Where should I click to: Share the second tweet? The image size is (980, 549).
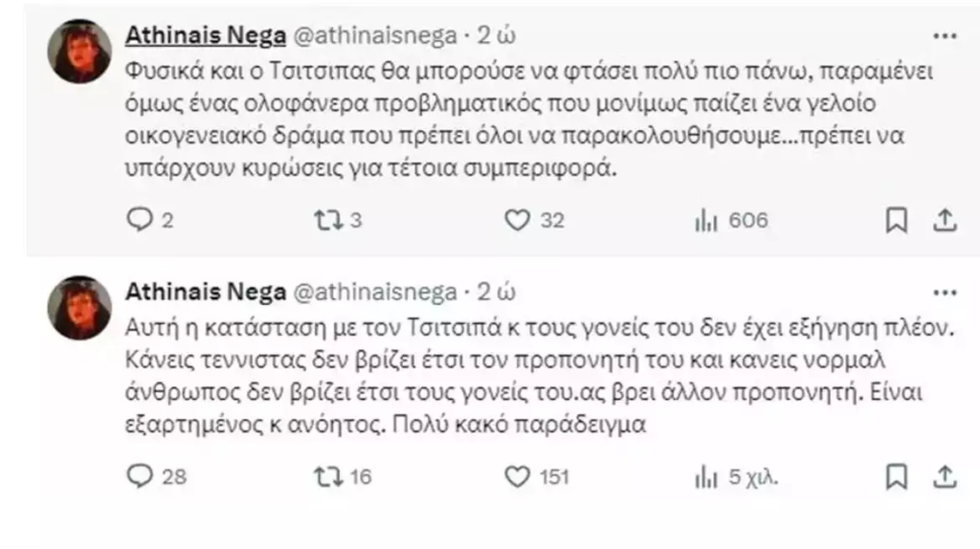pos(945,476)
